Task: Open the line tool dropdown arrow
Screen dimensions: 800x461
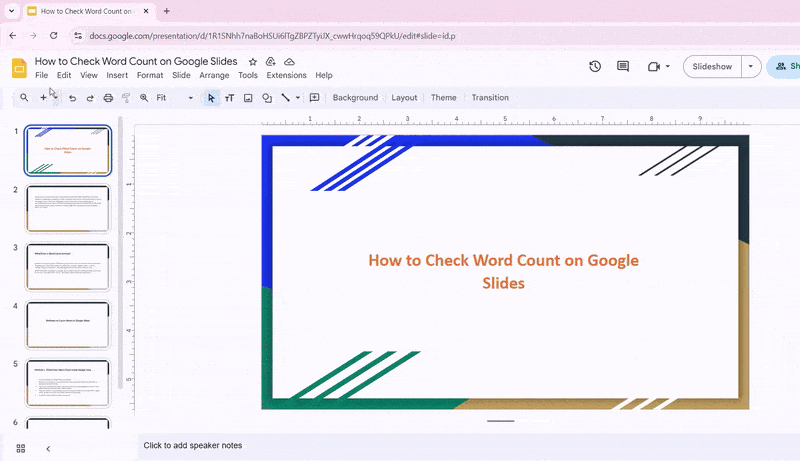Action: click(298, 98)
